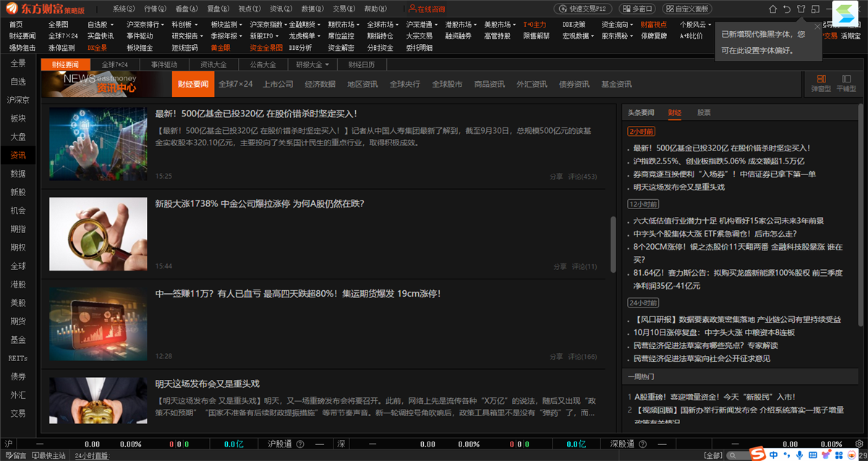Switch to 经济数据 news category
The height and width of the screenshot is (461, 868).
pos(320,84)
